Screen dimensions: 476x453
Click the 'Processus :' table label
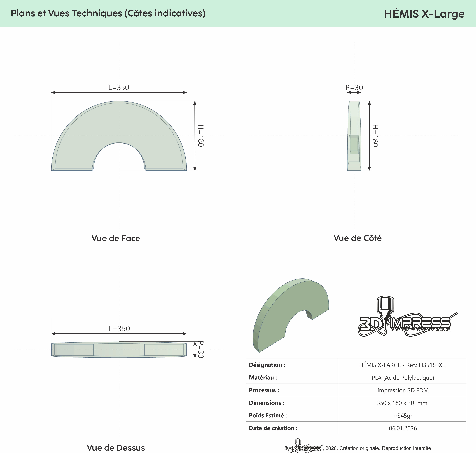coord(264,390)
